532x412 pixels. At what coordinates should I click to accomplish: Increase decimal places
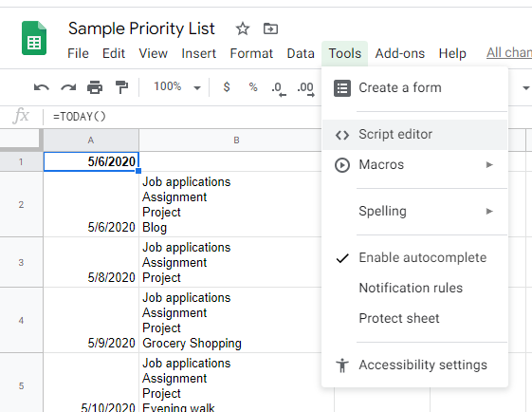tap(305, 88)
